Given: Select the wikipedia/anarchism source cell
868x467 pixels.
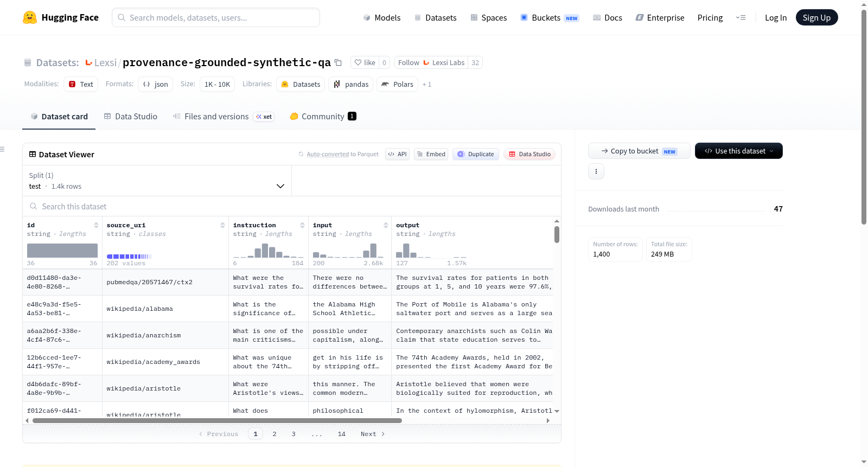Looking at the screenshot, I should point(165,335).
